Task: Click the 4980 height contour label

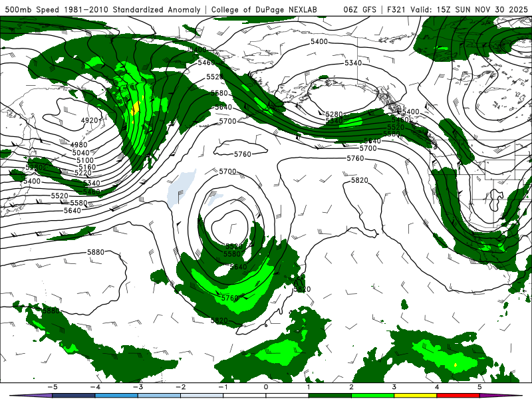Action: [x=78, y=145]
